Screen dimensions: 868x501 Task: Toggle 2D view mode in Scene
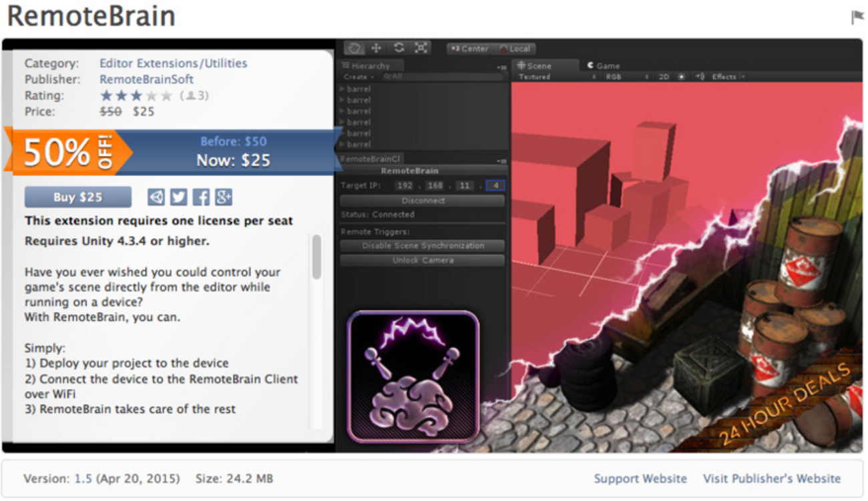(x=664, y=77)
